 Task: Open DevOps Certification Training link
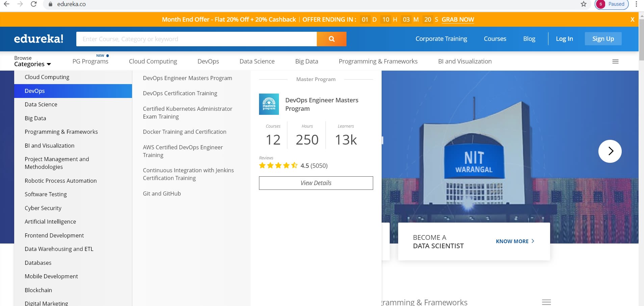(x=180, y=93)
